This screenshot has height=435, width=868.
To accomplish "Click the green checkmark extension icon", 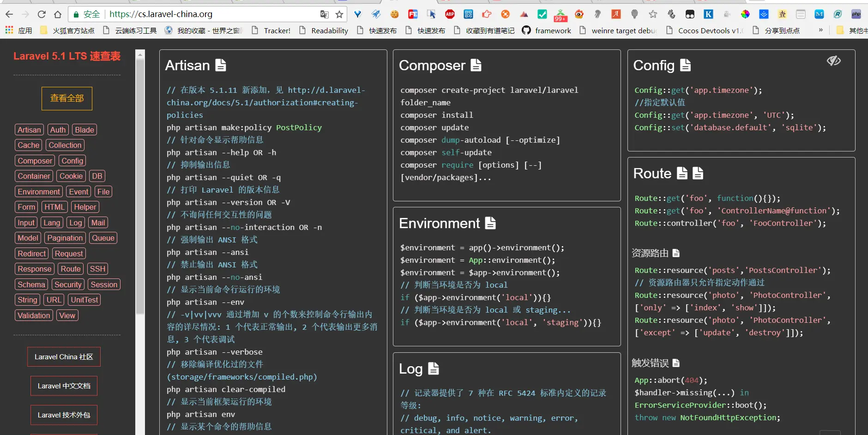I will coord(542,14).
